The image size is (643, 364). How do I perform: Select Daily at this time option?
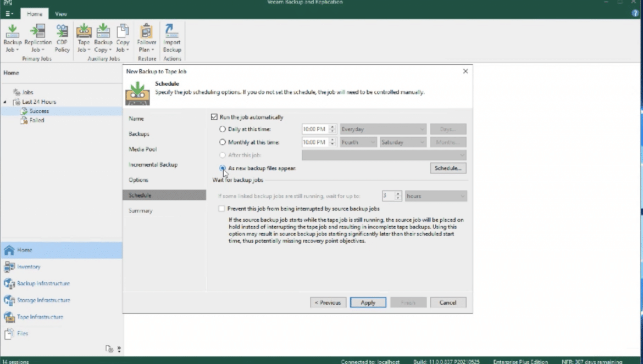(x=222, y=129)
